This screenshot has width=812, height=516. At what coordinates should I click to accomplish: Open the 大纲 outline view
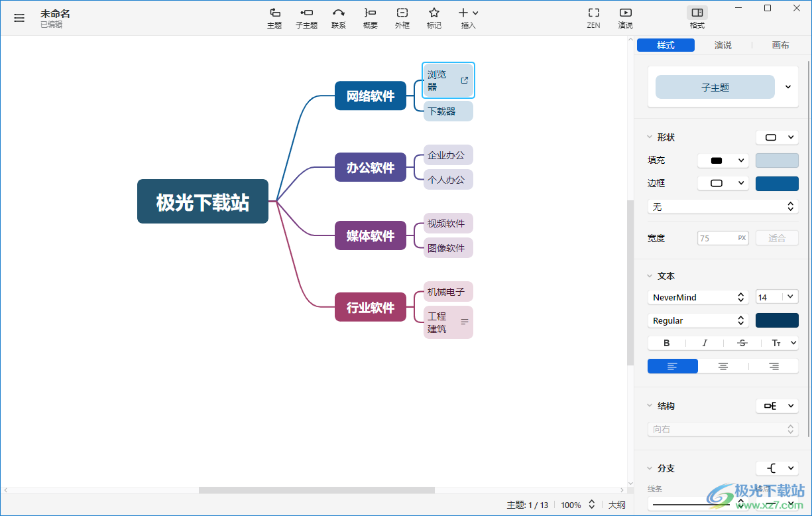coord(617,505)
